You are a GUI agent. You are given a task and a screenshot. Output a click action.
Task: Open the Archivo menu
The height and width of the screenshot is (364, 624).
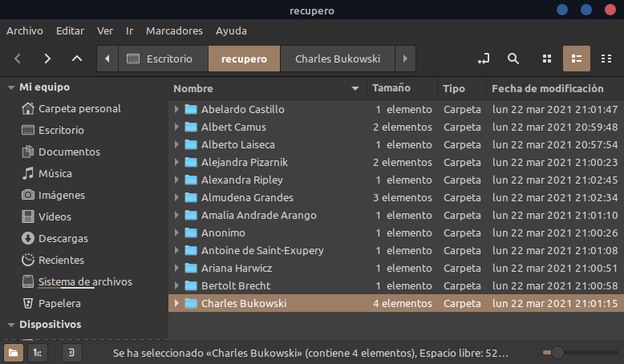[x=24, y=31]
